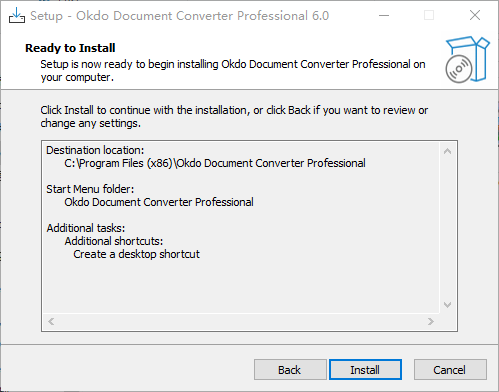Click the 'Destination location:' label
This screenshot has width=499, height=392.
coord(95,150)
